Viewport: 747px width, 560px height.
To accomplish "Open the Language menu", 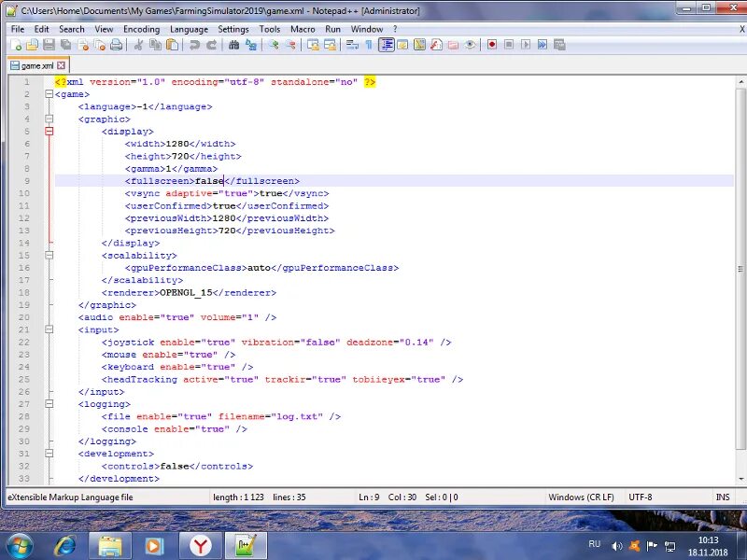I will pos(189,29).
